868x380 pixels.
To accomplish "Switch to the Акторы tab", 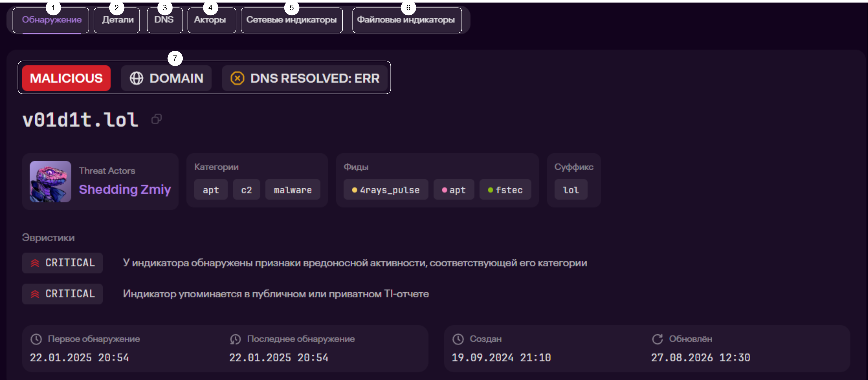I will 212,20.
